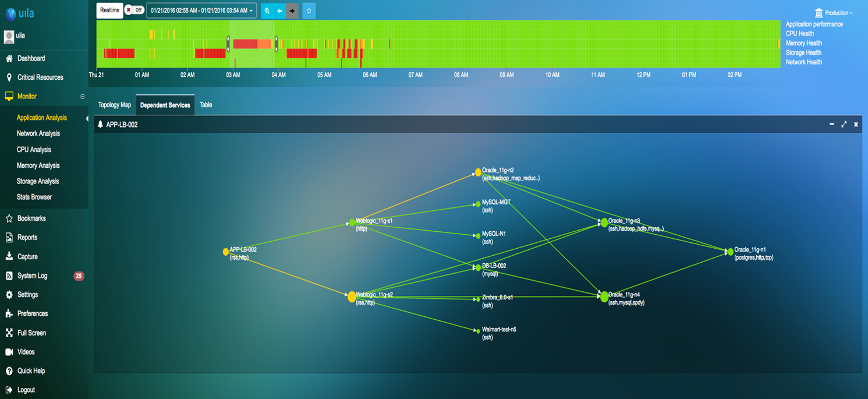Select the Oracle_11g-n2 node in the graph

point(478,172)
